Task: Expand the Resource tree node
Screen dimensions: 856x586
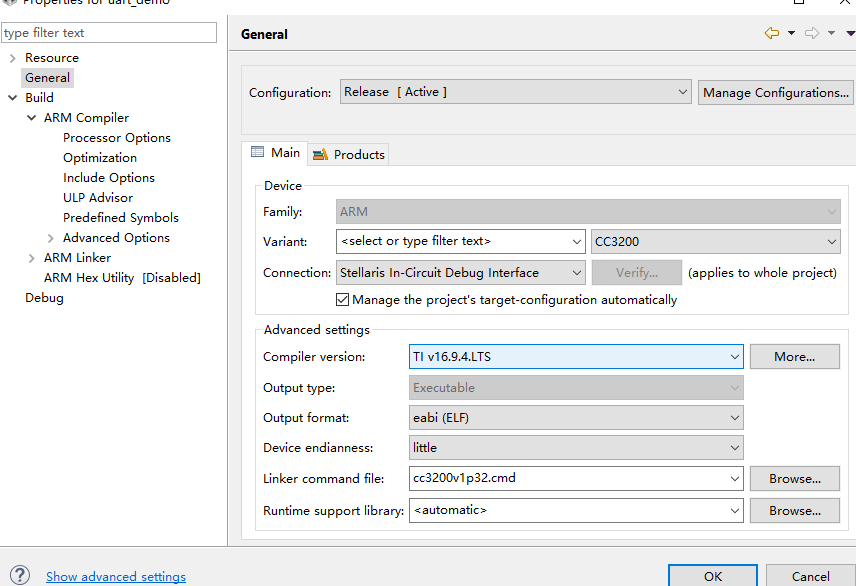Action: 13,58
